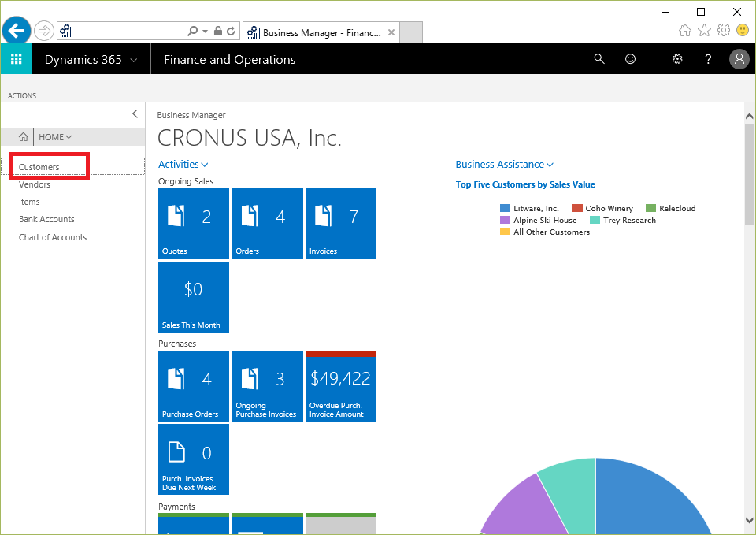
Task: Open browser home page icon
Action: tap(684, 31)
